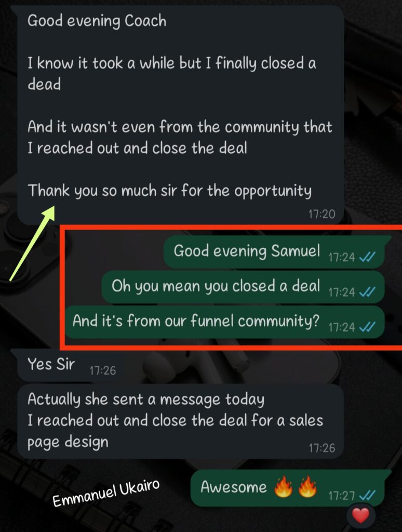Tap read ticks on Good evening Samuel

[367, 257]
